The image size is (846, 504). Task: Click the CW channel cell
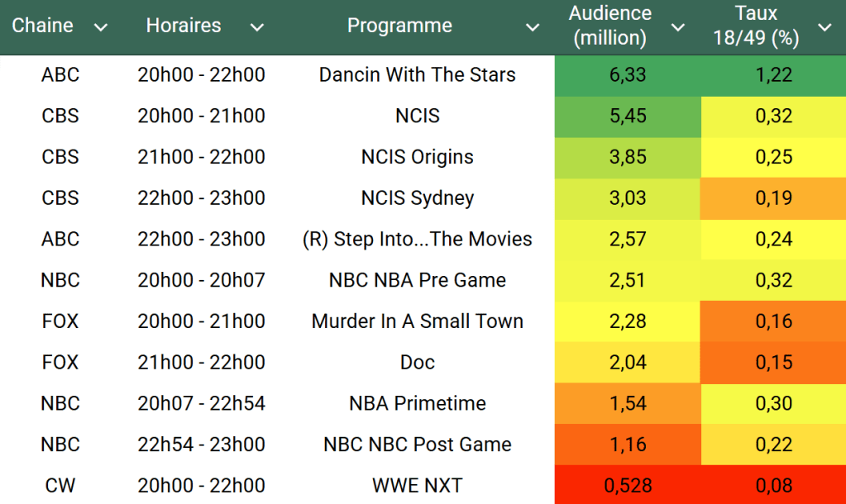click(60, 486)
